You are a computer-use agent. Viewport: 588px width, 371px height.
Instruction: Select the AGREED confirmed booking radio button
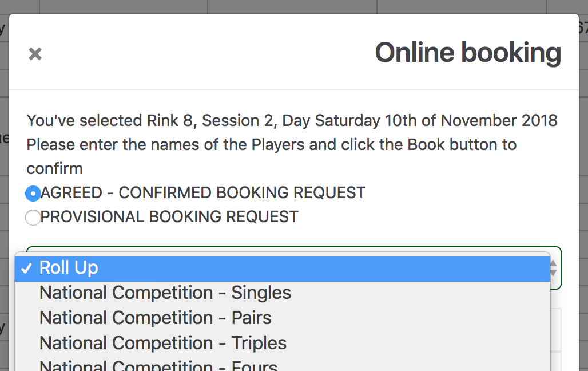pyautogui.click(x=33, y=194)
